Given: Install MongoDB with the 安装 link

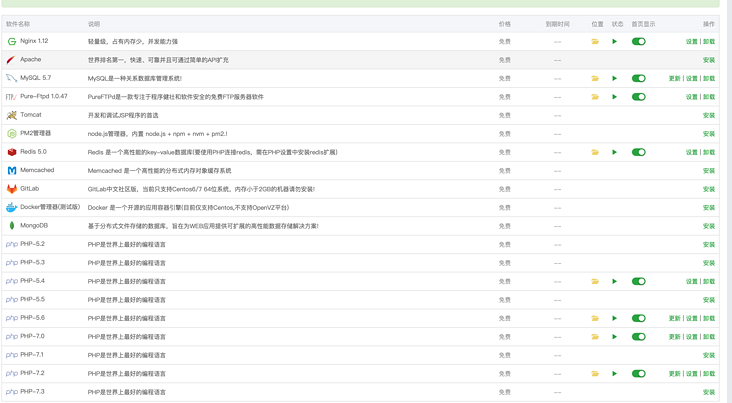Looking at the screenshot, I should [x=708, y=226].
